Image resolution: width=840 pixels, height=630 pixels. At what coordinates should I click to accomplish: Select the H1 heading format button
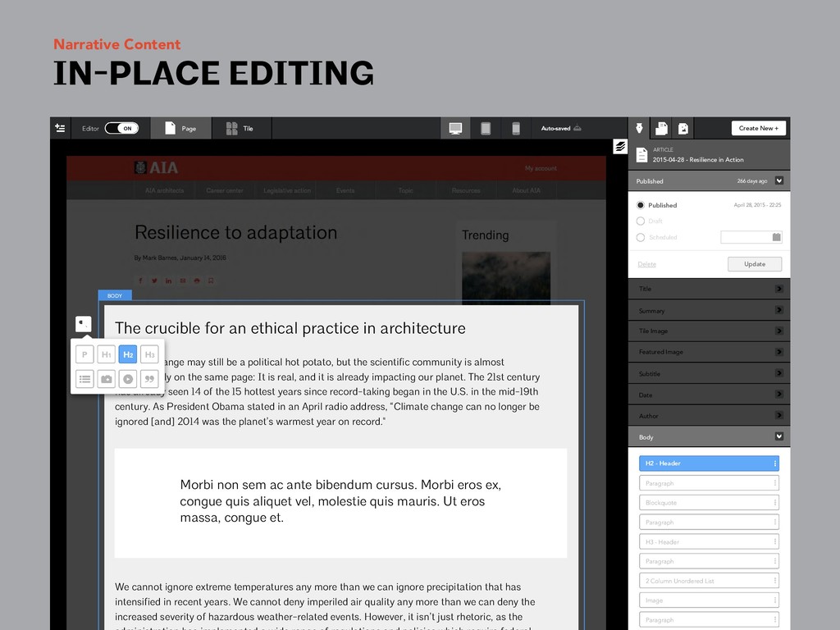[106, 354]
